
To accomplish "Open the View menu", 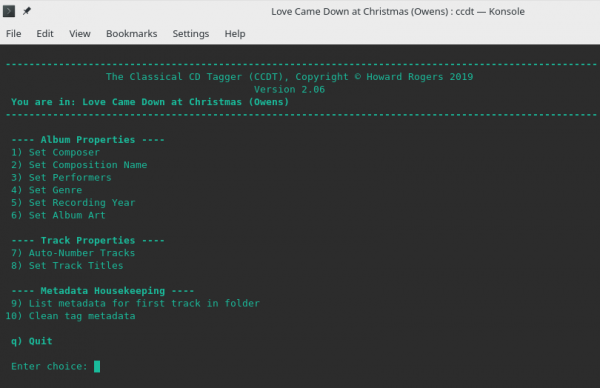I will 80,34.
